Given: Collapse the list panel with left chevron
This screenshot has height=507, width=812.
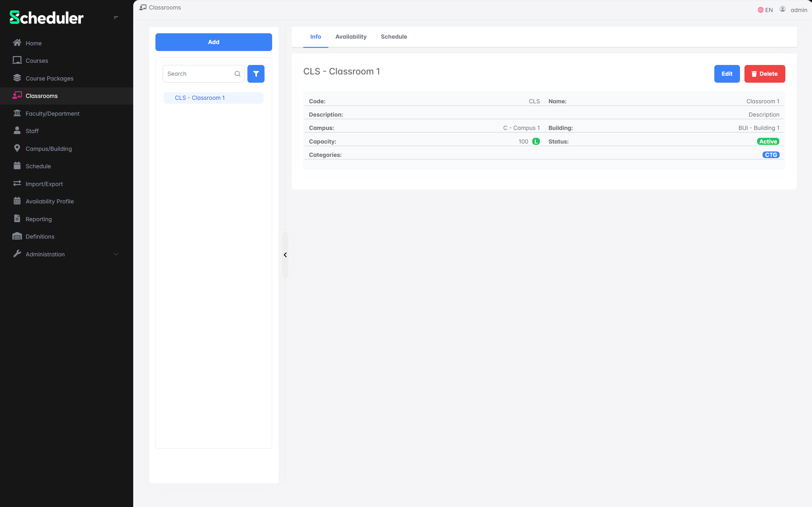Looking at the screenshot, I should point(285,255).
